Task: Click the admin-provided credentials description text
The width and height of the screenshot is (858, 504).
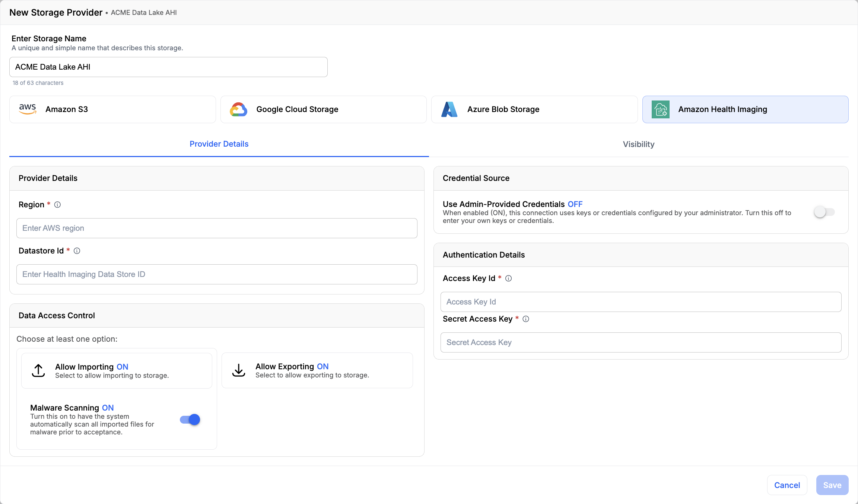Action: [617, 217]
